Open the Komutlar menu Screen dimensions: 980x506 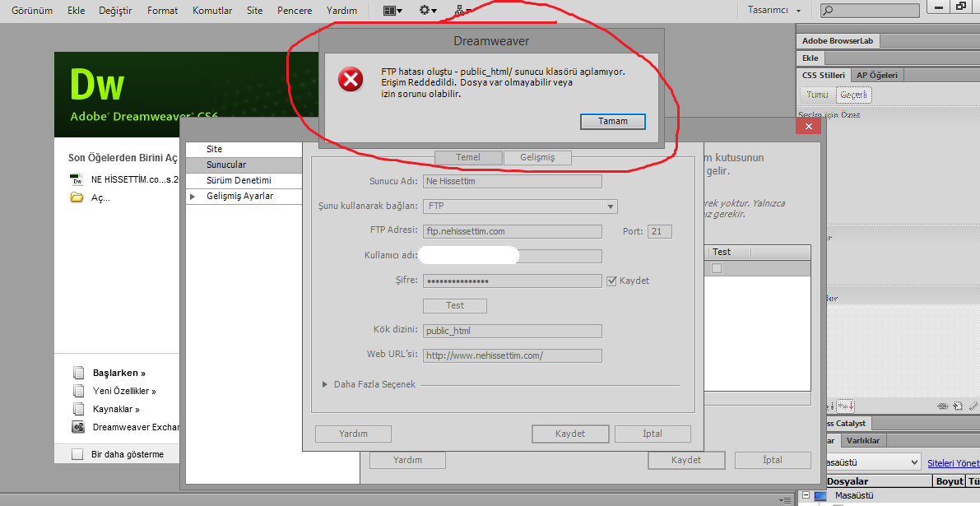coord(212,11)
